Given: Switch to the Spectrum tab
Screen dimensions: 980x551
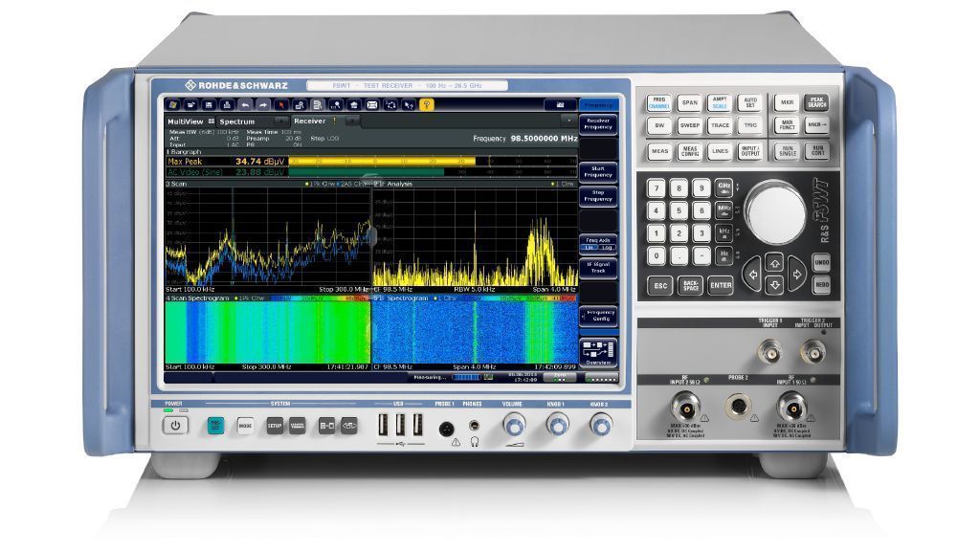Looking at the screenshot, I should point(237,121).
